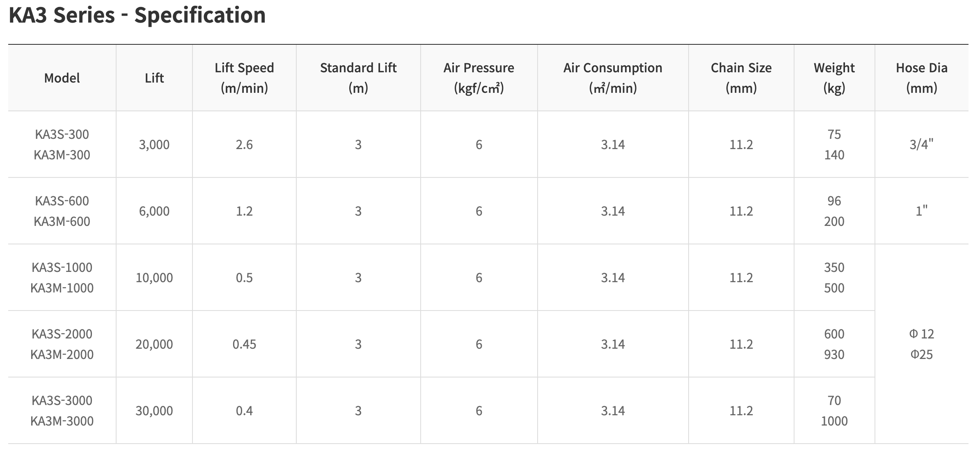The image size is (980, 451).
Task: Select the 30,000 lift value
Action: 154,411
